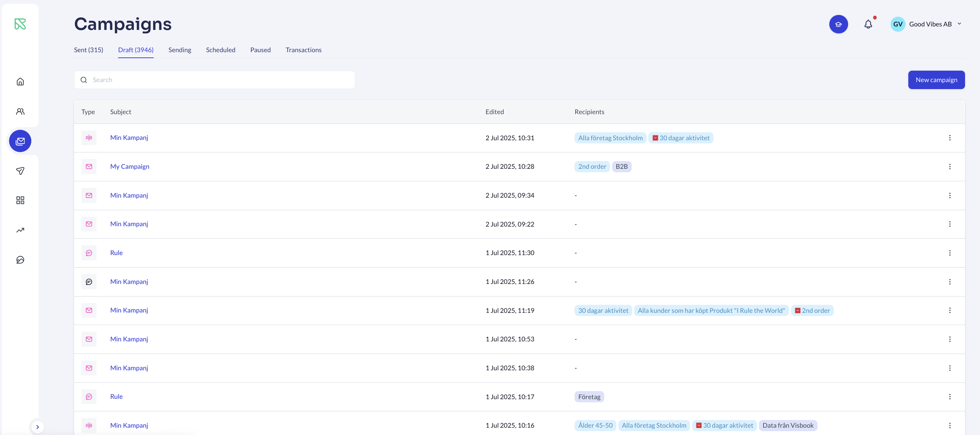Open the home dashboard sidebar icon
This screenshot has height=435, width=980.
click(20, 81)
